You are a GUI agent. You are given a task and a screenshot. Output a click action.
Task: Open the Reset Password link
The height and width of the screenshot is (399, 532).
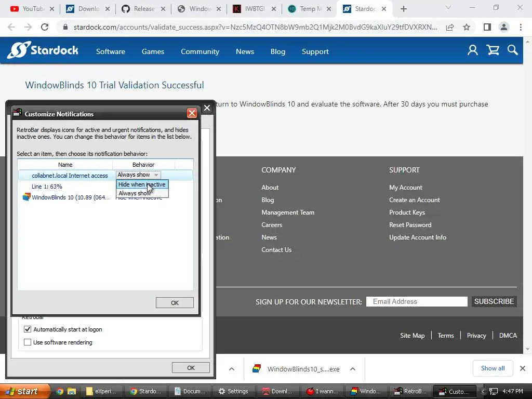[x=410, y=224]
